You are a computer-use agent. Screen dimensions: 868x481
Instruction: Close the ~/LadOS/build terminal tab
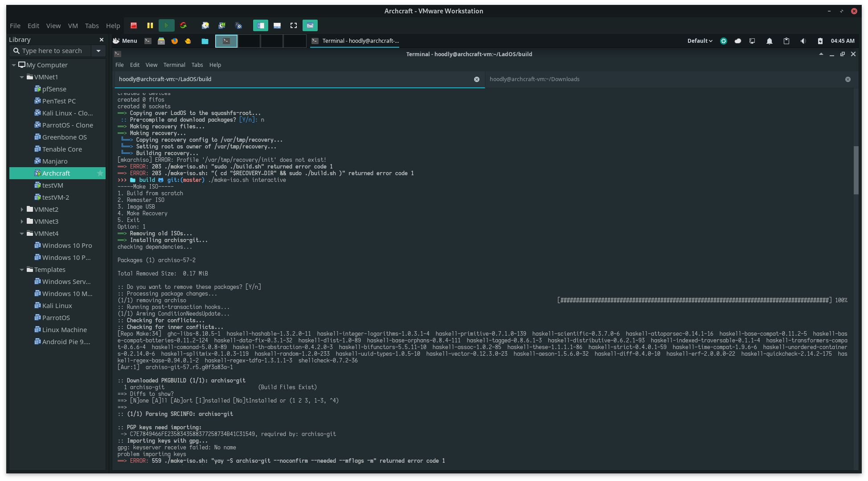pos(477,79)
